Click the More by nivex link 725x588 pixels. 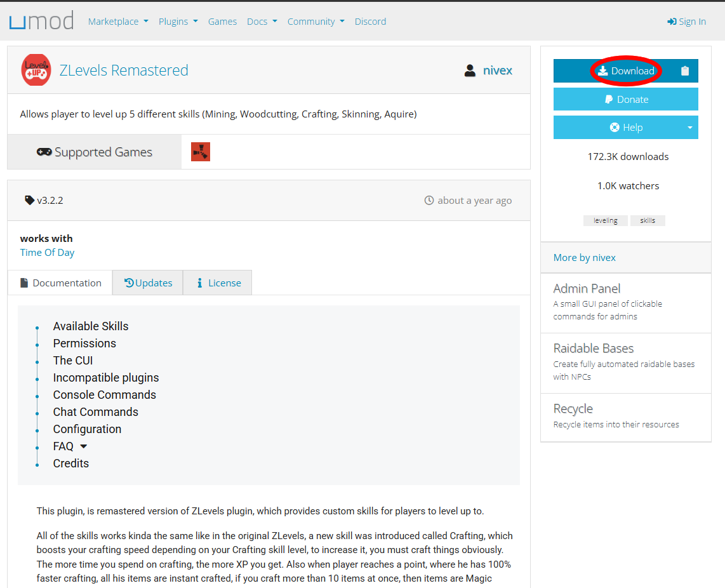585,258
